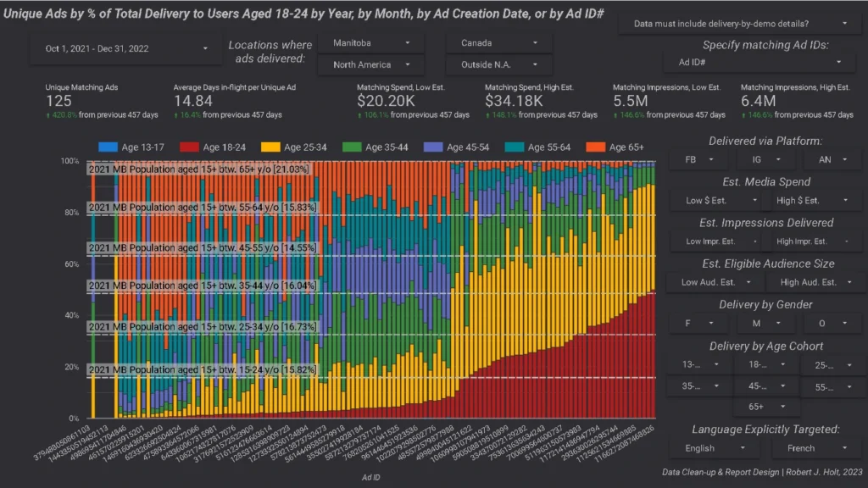Open the IG platform filter
The image size is (868, 488).
(765, 159)
